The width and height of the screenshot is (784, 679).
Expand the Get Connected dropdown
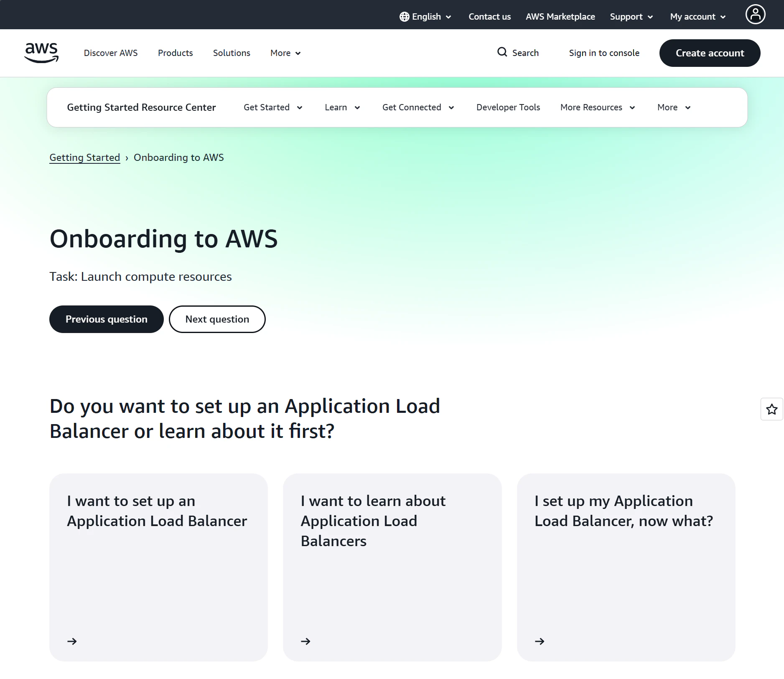tap(418, 107)
